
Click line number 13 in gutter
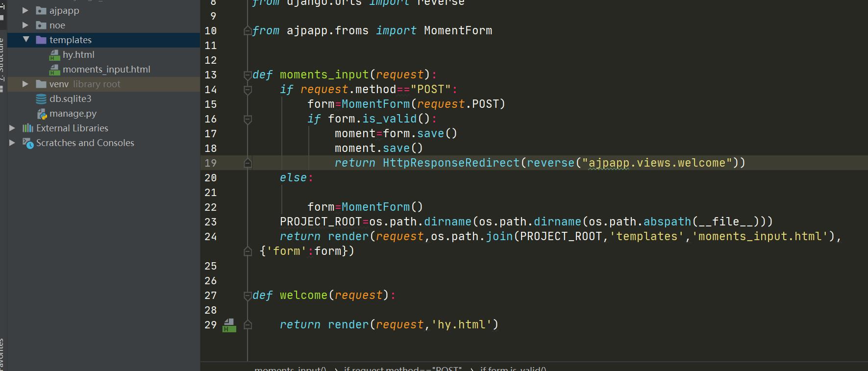210,75
